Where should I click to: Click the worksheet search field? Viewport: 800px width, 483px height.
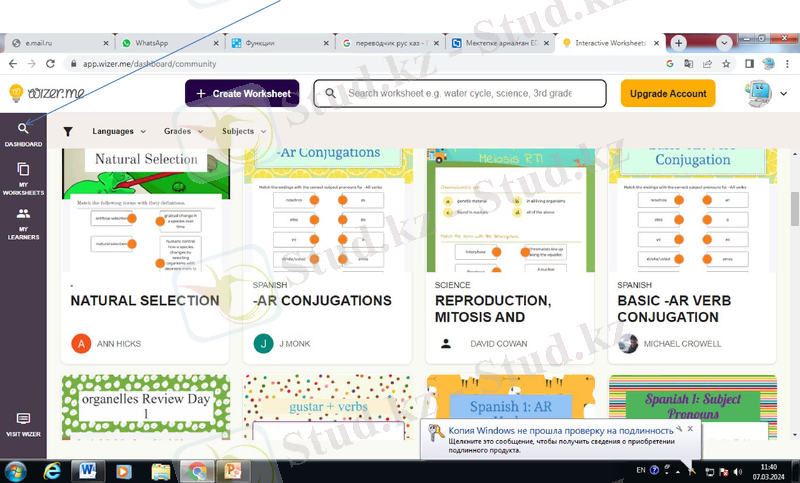(460, 93)
